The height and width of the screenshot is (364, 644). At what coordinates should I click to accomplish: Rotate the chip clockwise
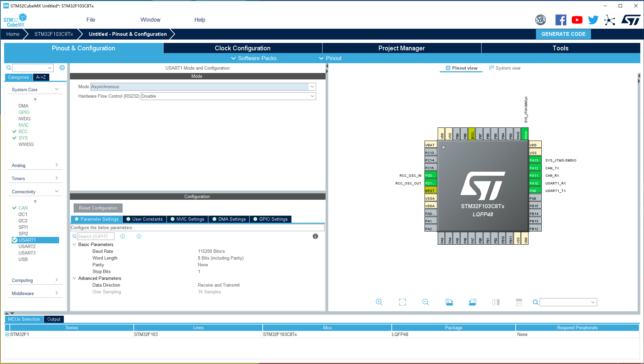click(449, 302)
